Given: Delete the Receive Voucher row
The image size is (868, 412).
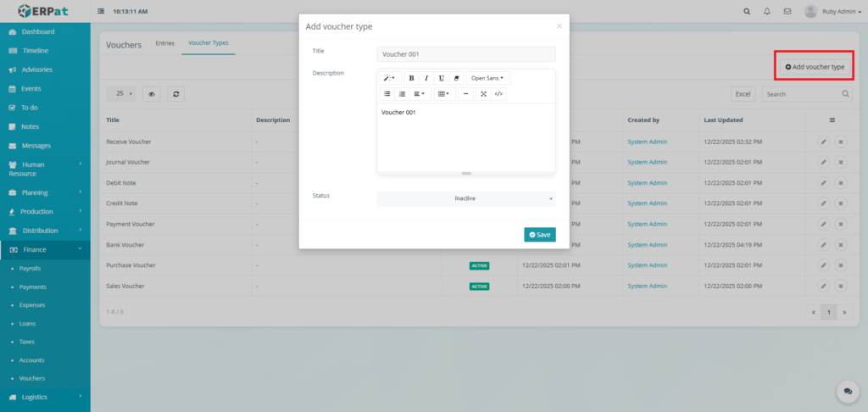Looking at the screenshot, I should (x=840, y=142).
